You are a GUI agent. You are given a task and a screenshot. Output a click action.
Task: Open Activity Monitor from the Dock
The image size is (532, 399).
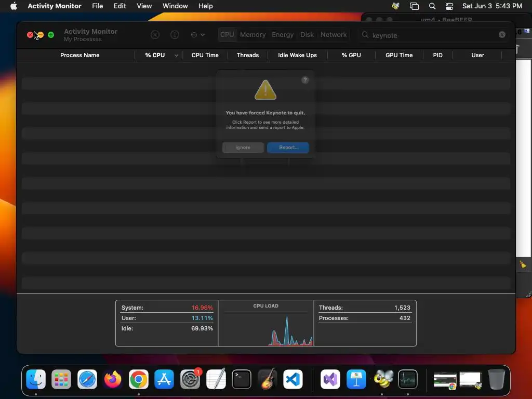[x=408, y=379]
